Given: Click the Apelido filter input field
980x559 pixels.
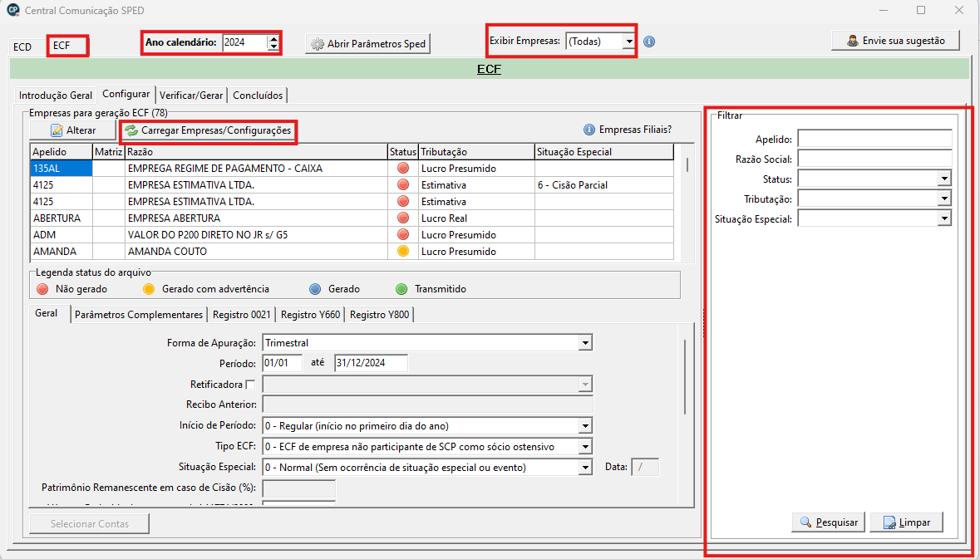Looking at the screenshot, I should pos(874,139).
